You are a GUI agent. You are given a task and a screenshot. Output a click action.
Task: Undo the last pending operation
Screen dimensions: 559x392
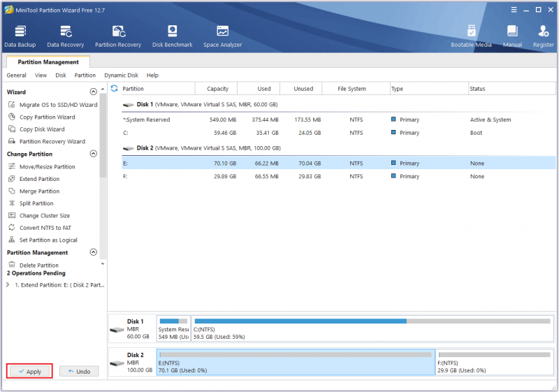[x=79, y=371]
